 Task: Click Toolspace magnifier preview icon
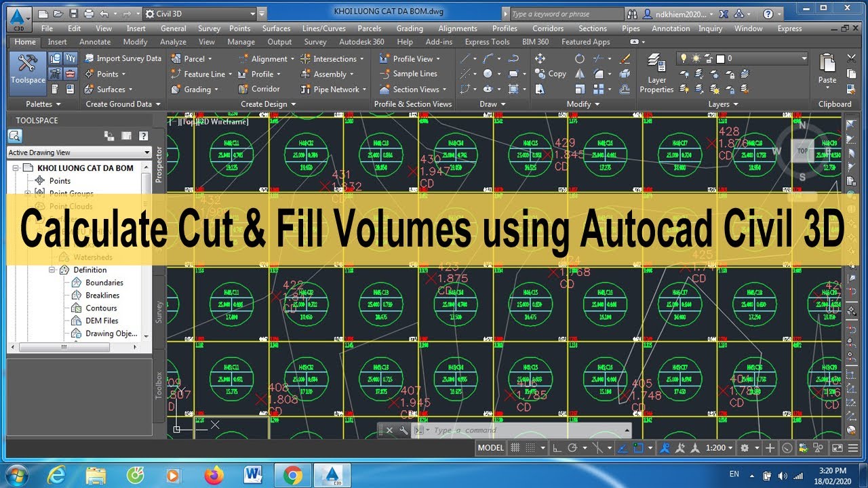pyautogui.click(x=14, y=136)
